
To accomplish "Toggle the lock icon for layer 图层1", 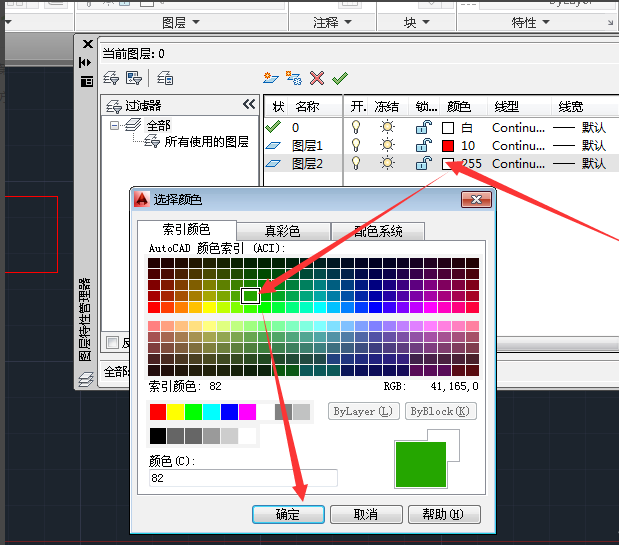I will click(x=424, y=145).
